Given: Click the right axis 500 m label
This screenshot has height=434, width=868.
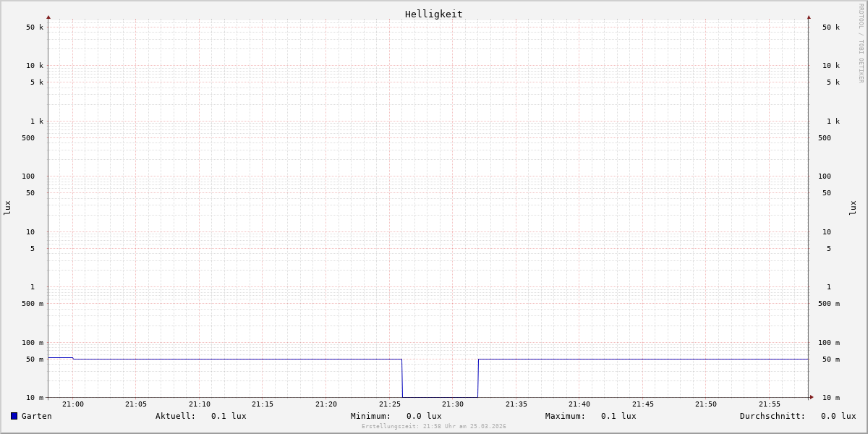Looking at the screenshot, I should [x=829, y=304].
